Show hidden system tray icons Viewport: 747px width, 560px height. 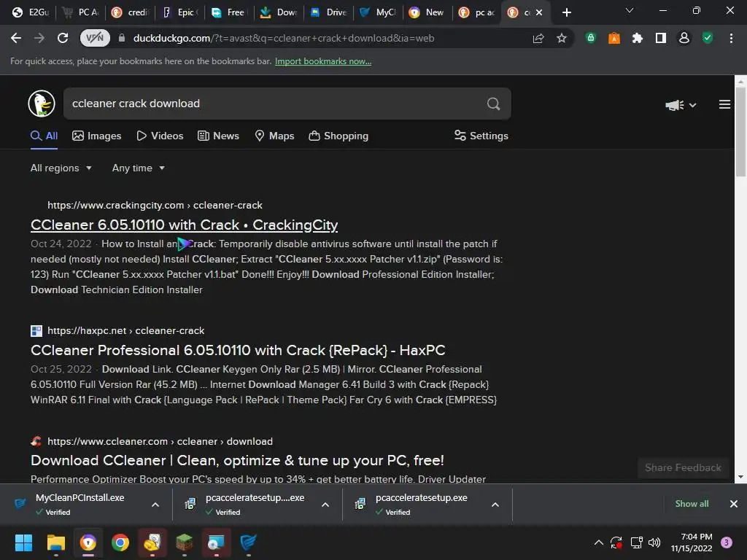tap(599, 542)
